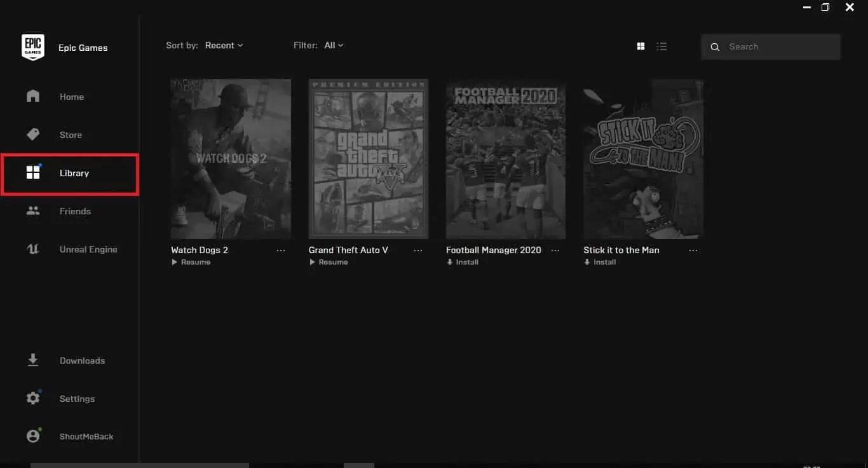The image size is (868, 468).
Task: Expand the Filter All dropdown
Action: pos(334,45)
